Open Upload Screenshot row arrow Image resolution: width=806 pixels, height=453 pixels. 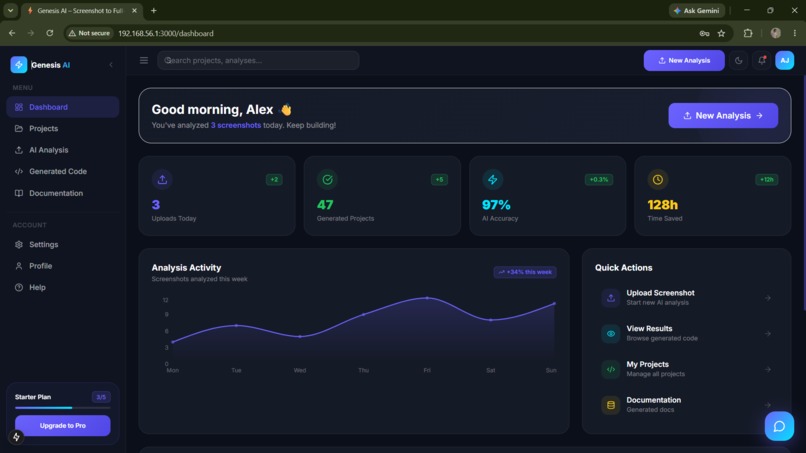point(767,298)
